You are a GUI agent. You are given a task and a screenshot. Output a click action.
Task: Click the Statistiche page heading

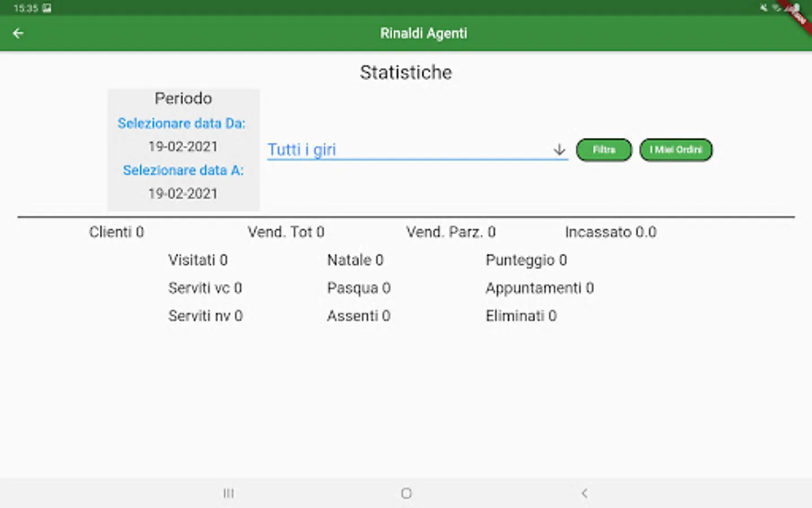point(406,72)
